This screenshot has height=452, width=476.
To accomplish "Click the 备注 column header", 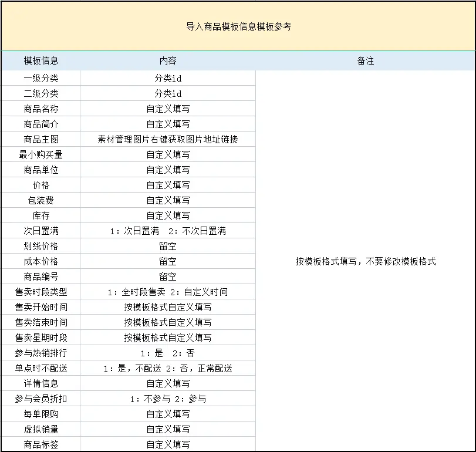I will pos(366,60).
